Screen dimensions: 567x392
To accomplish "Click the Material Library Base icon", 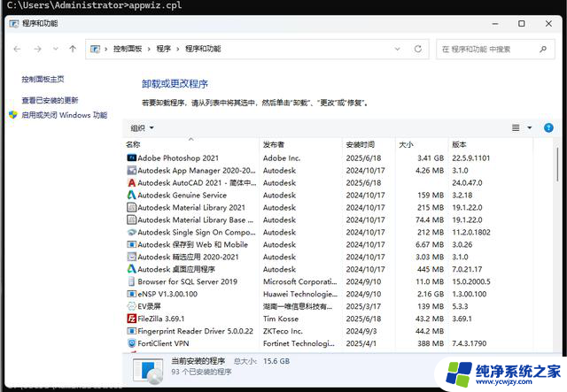I will pyautogui.click(x=132, y=219).
